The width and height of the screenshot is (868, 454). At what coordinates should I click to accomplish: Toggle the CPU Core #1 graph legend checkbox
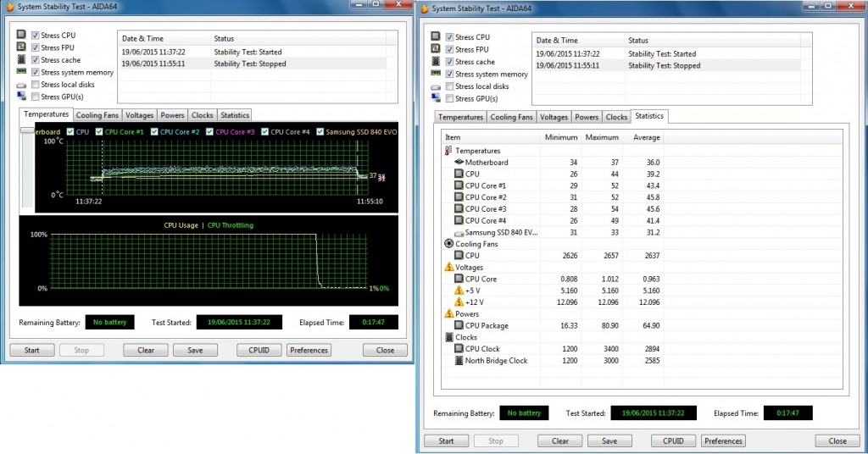(99, 132)
